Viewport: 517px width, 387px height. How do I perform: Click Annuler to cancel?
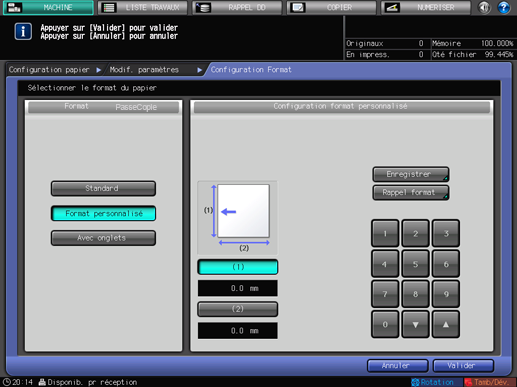click(398, 366)
